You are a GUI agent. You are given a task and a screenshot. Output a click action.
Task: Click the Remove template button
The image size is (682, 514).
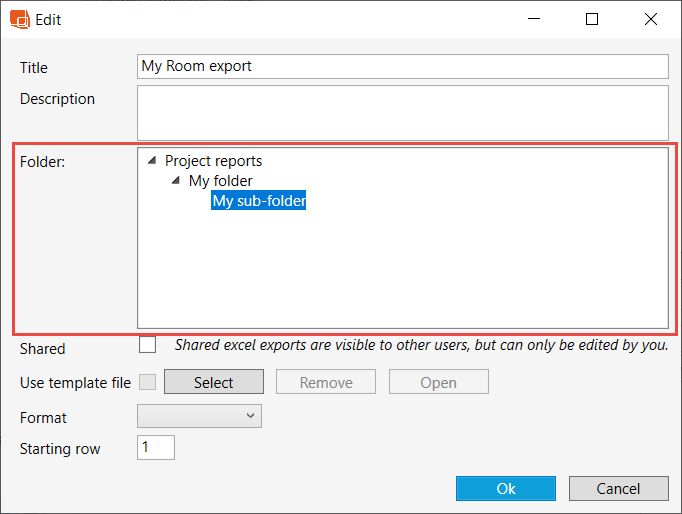326,382
